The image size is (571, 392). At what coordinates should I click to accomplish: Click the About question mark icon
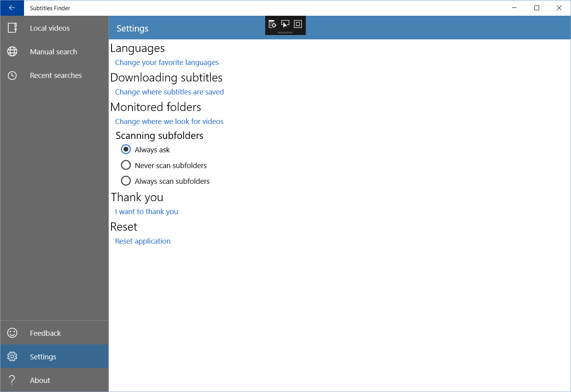coord(13,380)
